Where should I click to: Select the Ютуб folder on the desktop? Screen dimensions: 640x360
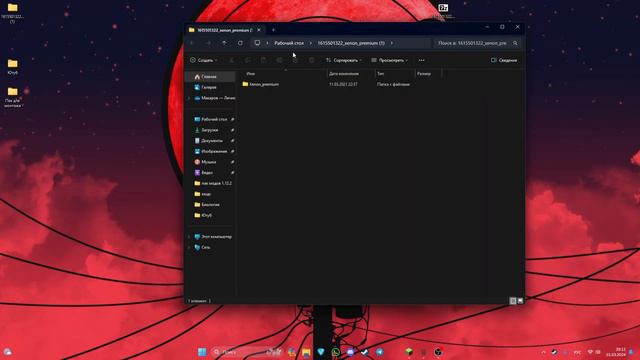(x=13, y=67)
